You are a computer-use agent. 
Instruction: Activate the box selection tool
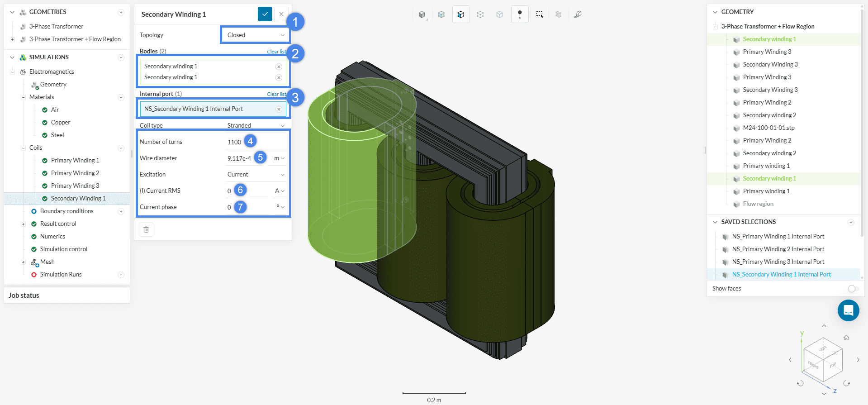[540, 14]
